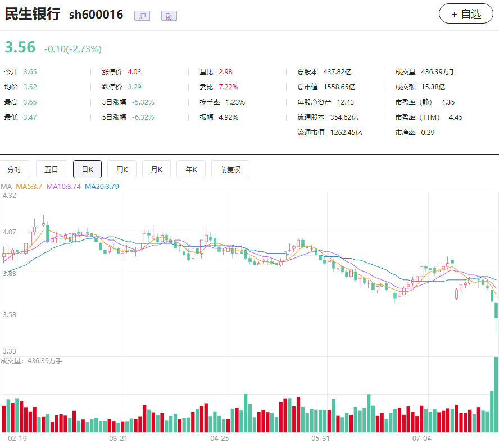
Task: Click the 沪 exchange badge icon
Action: pos(142,16)
